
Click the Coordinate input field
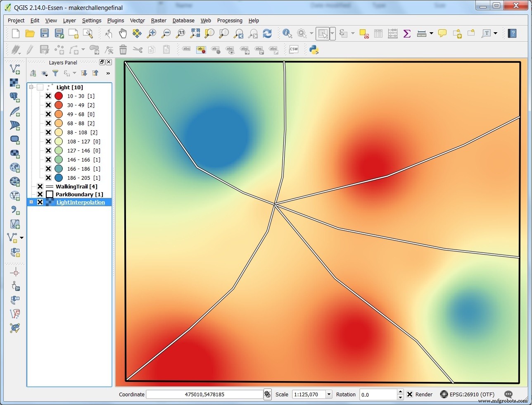coord(204,394)
